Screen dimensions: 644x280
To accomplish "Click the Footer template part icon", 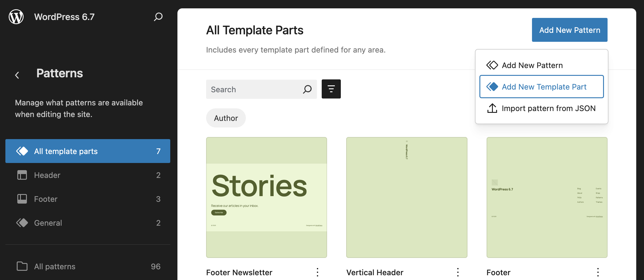I will point(22,199).
